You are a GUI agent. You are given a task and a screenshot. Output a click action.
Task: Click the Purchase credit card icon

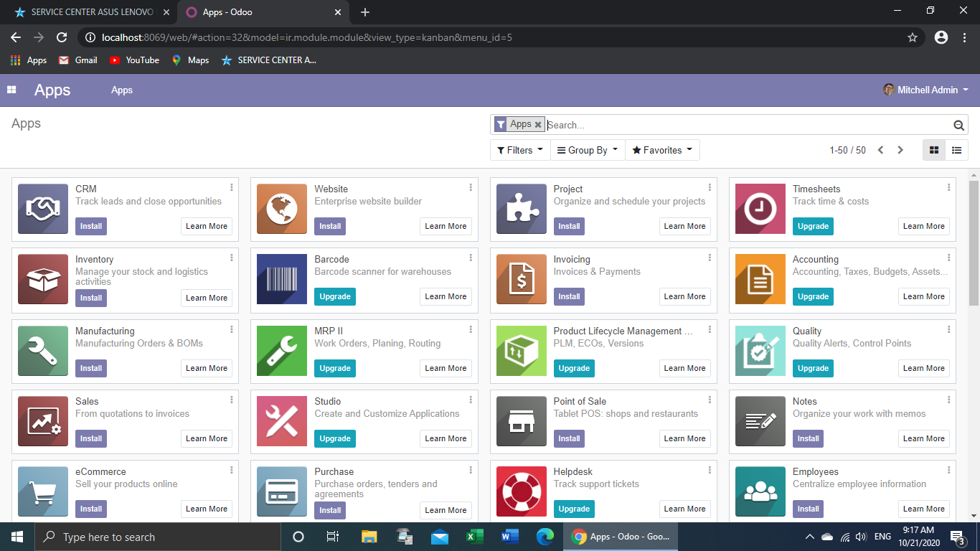282,491
